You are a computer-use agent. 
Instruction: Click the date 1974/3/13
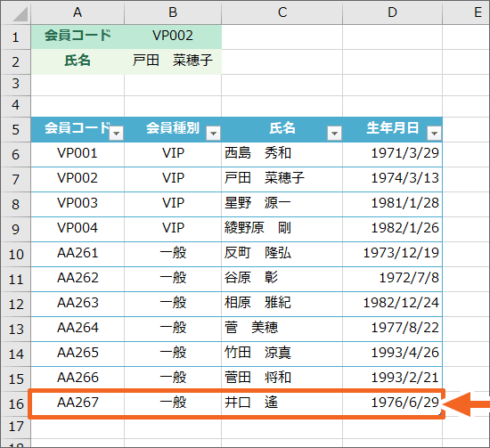coord(405,179)
